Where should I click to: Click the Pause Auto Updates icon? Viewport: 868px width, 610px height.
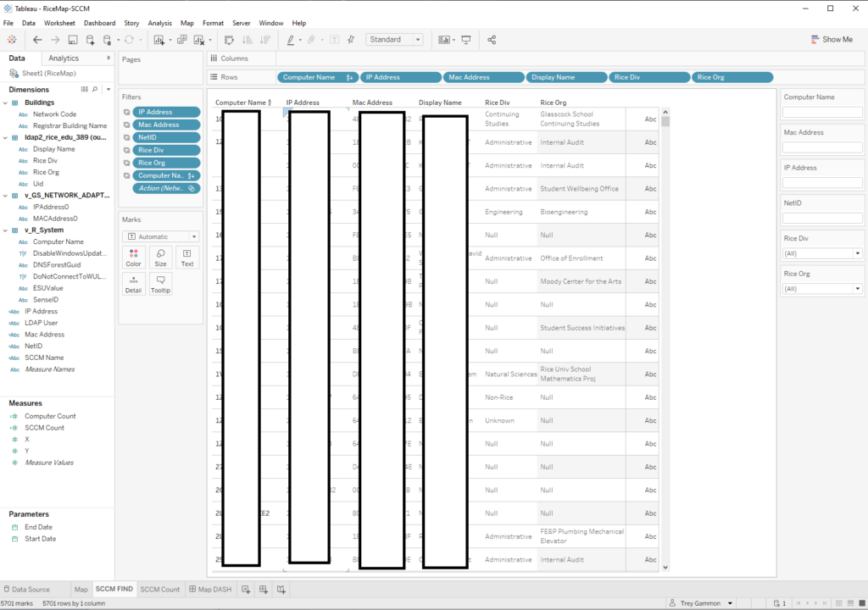click(108, 40)
